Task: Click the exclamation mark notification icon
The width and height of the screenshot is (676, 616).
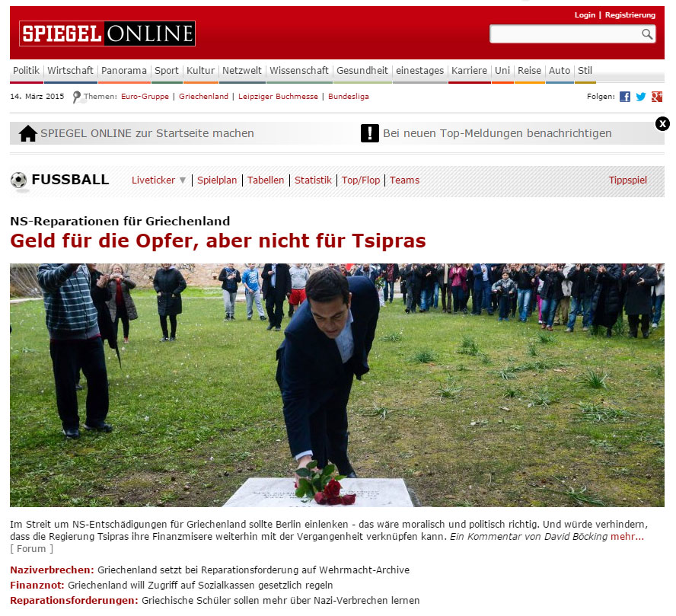Action: [x=369, y=133]
